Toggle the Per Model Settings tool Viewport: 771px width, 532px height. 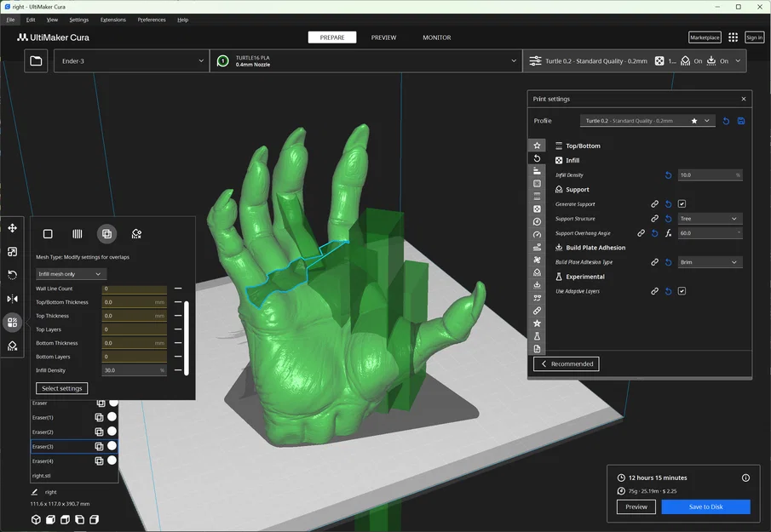tap(12, 323)
